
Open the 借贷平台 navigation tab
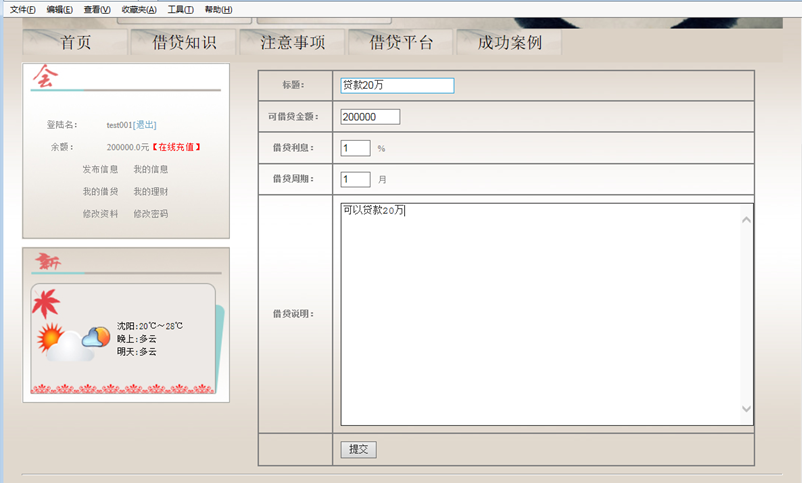(400, 42)
